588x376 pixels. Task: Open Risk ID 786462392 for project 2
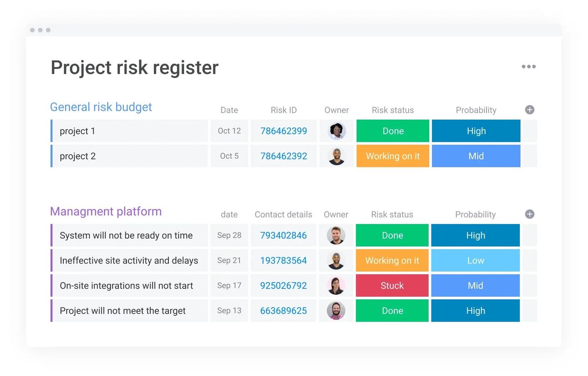(284, 156)
